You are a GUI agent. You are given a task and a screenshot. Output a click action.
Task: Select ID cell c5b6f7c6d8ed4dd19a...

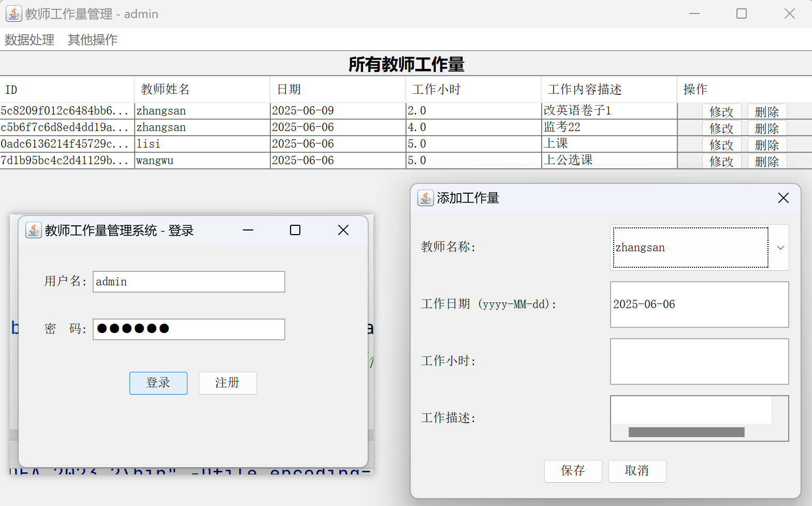pyautogui.click(x=67, y=127)
